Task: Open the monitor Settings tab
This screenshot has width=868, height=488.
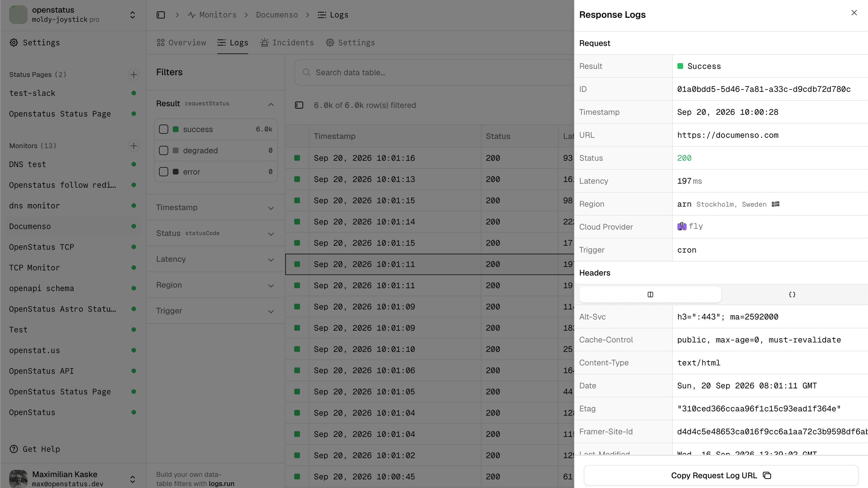Action: pyautogui.click(x=350, y=42)
